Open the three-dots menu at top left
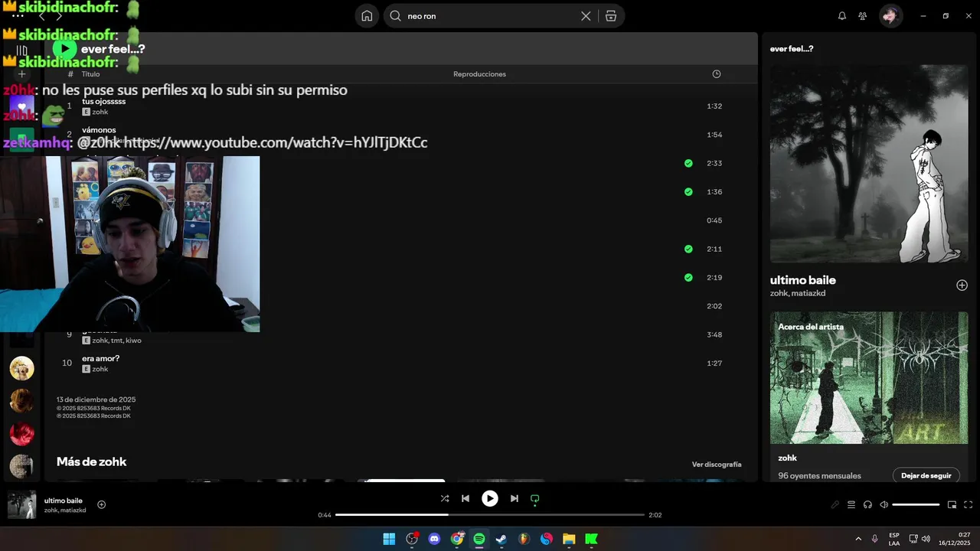 (x=18, y=16)
